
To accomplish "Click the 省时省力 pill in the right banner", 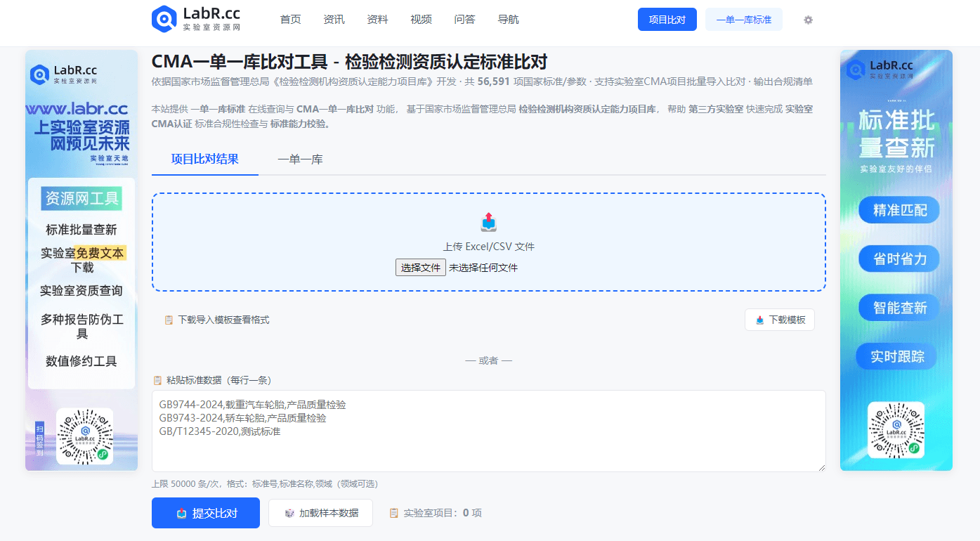I will (899, 259).
